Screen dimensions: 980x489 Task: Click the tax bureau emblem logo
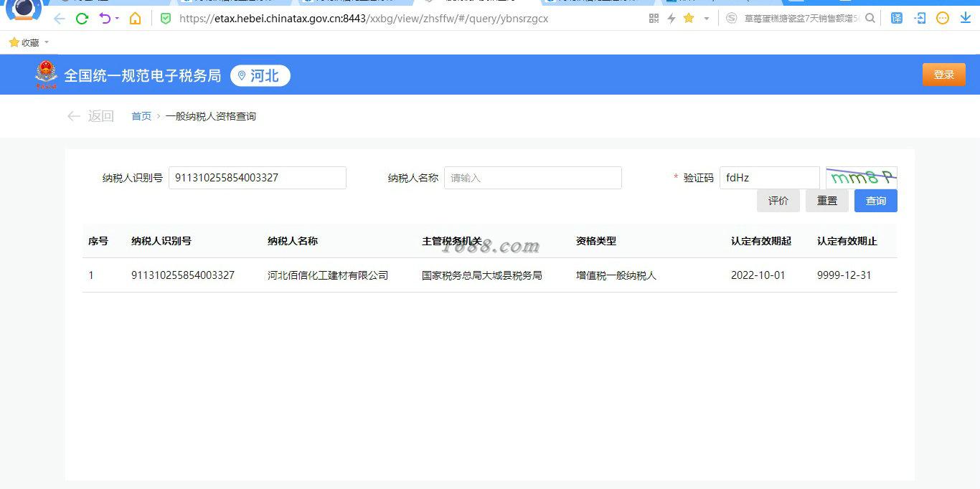click(46, 75)
